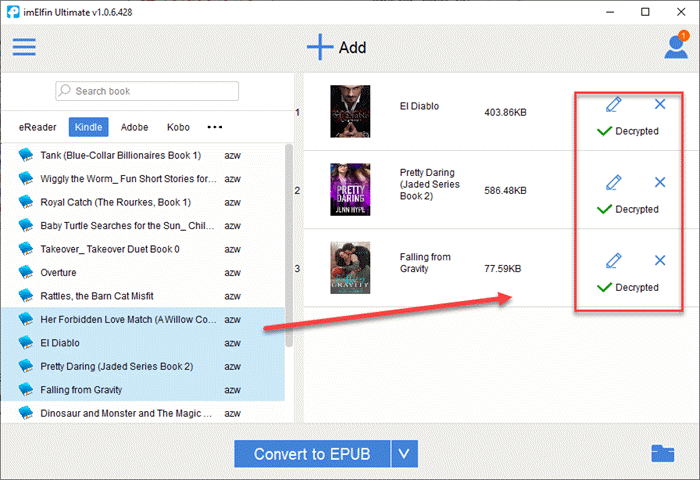Click Decrypted status for Pretty Daring

[628, 209]
